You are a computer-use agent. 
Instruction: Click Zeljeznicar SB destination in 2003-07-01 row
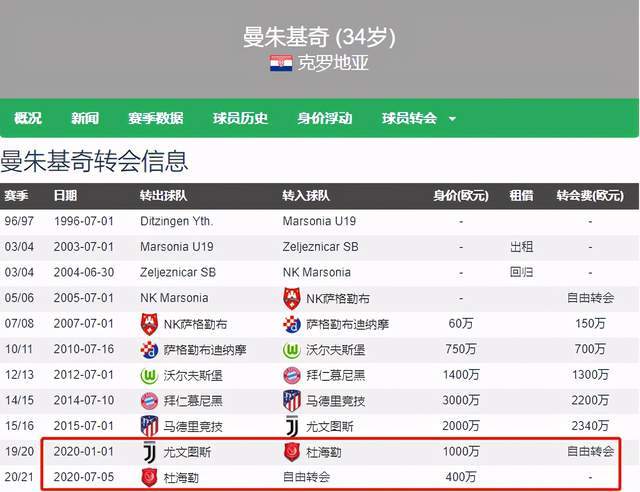(320, 247)
